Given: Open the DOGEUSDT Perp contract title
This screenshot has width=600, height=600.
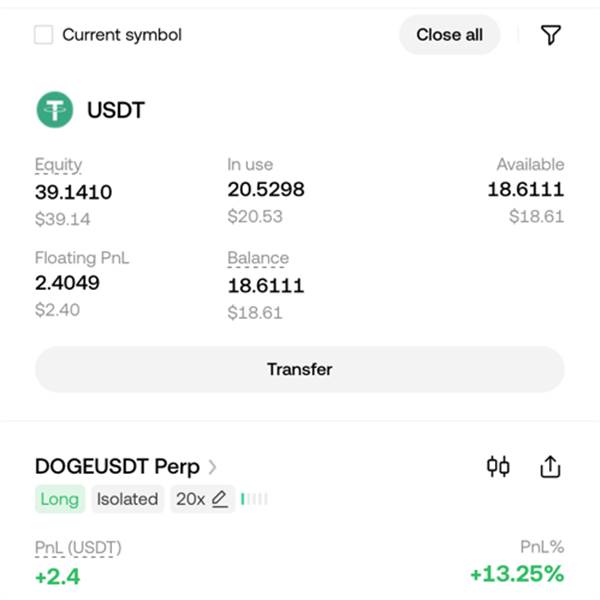Looking at the screenshot, I should click(117, 466).
